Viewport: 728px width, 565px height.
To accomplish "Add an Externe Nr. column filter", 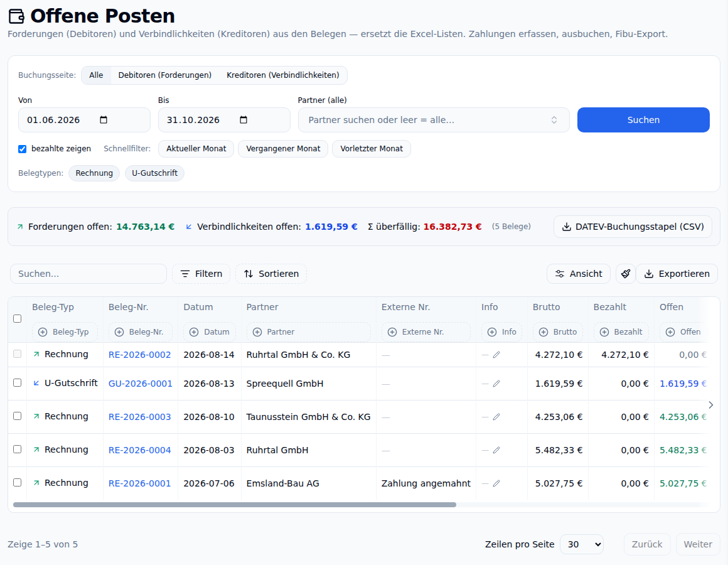I will (426, 332).
